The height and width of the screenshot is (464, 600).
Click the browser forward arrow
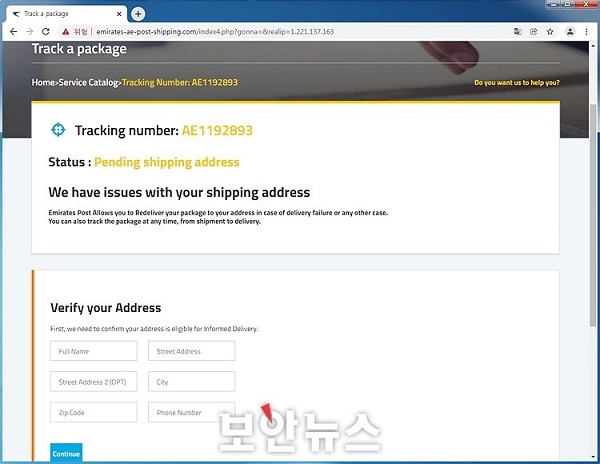pyautogui.click(x=29, y=32)
